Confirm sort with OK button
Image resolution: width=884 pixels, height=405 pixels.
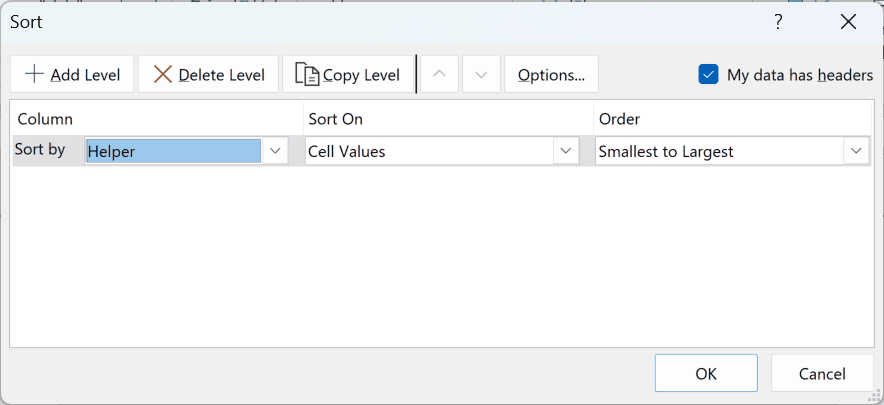tap(706, 373)
